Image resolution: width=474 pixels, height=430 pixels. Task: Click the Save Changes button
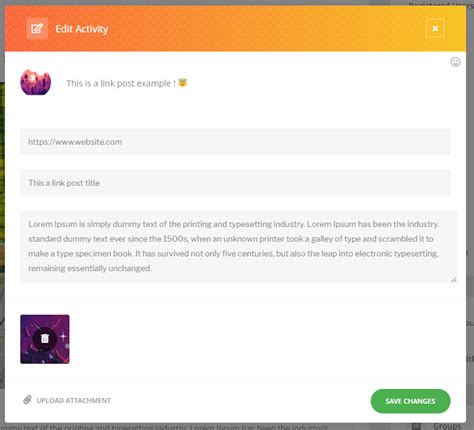(x=410, y=401)
